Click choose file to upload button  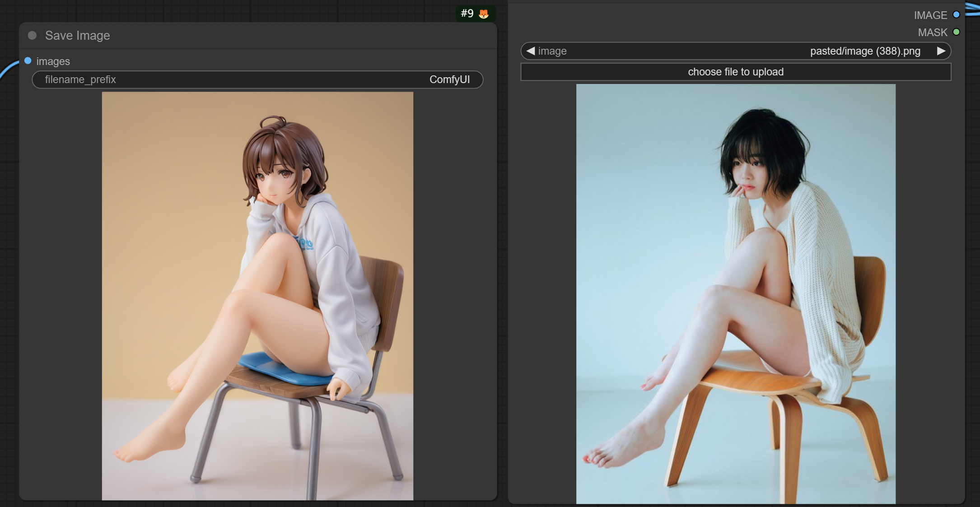point(736,72)
